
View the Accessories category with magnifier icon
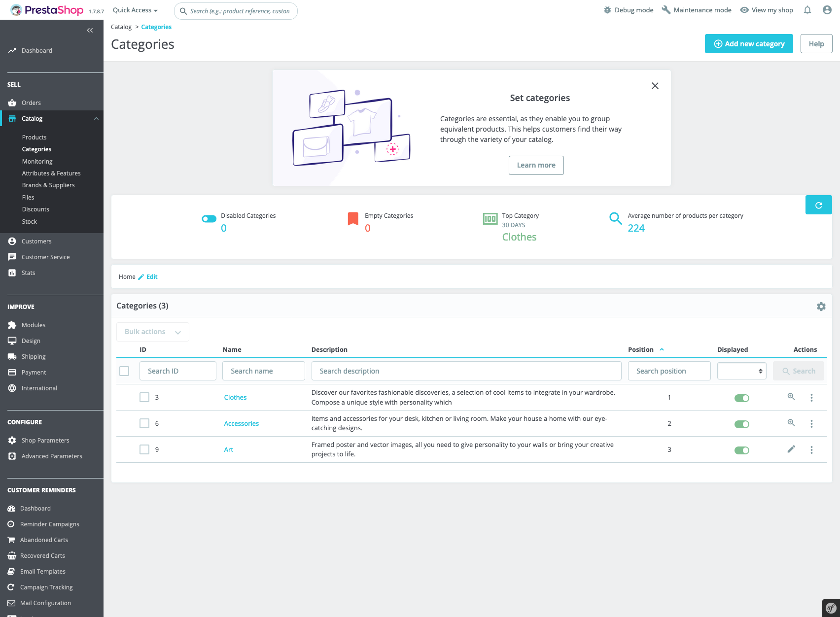791,423
